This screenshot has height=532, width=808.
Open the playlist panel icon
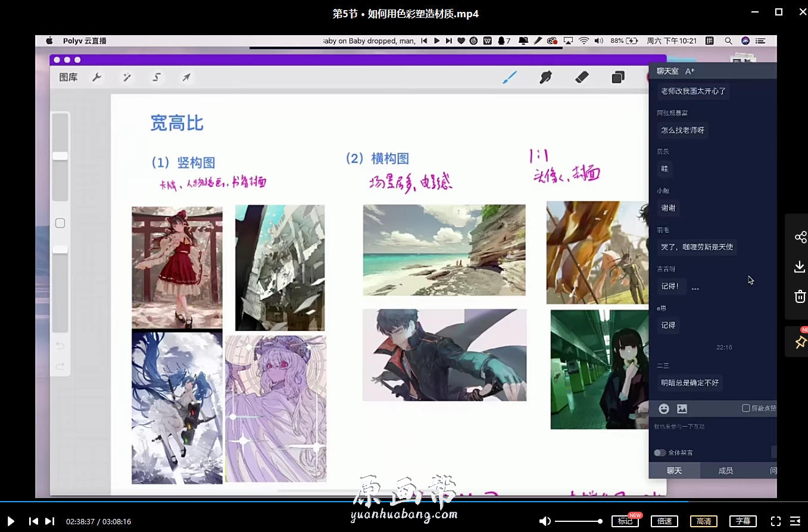(x=795, y=521)
